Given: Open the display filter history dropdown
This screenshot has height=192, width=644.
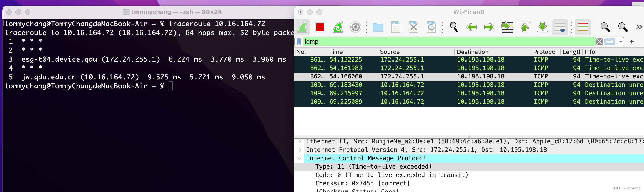Looking at the screenshot, I should coord(620,42).
